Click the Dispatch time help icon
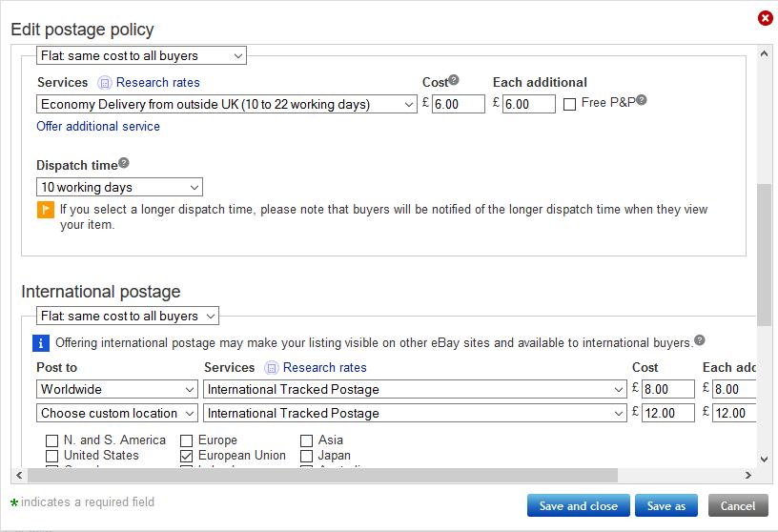This screenshot has width=778, height=532. pos(124,163)
